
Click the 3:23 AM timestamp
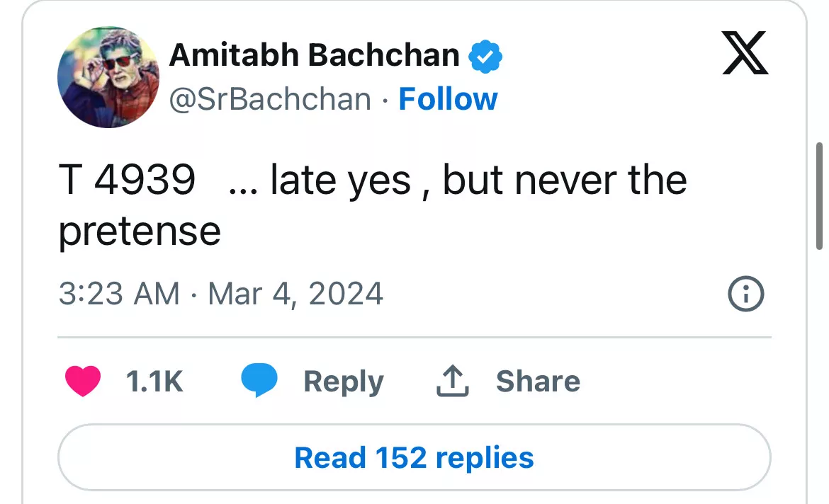click(119, 294)
